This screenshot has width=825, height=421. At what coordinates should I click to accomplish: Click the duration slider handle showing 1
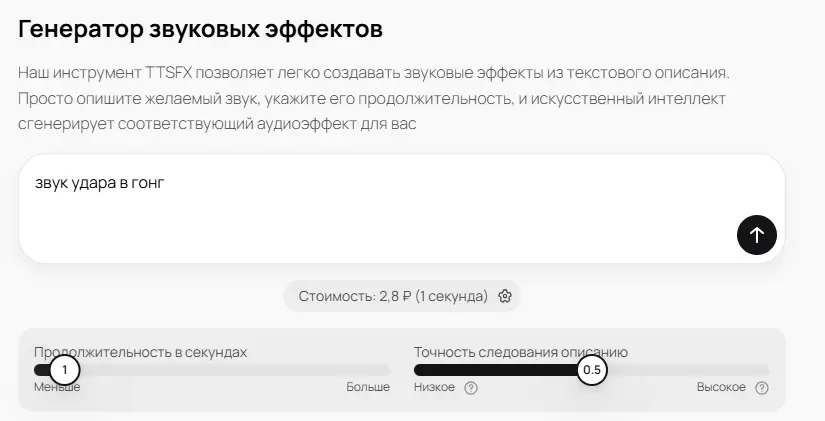[65, 370]
